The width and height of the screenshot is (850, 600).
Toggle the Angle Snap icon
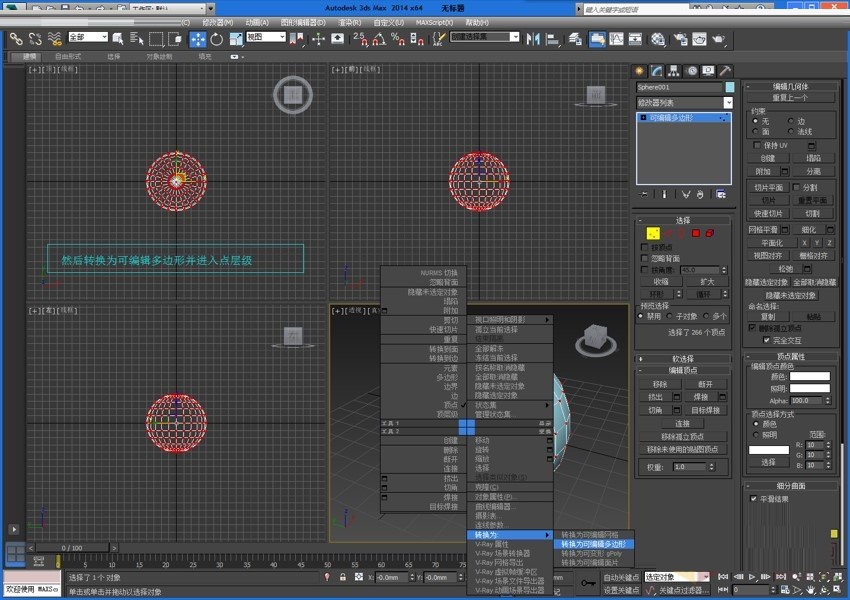(x=379, y=39)
